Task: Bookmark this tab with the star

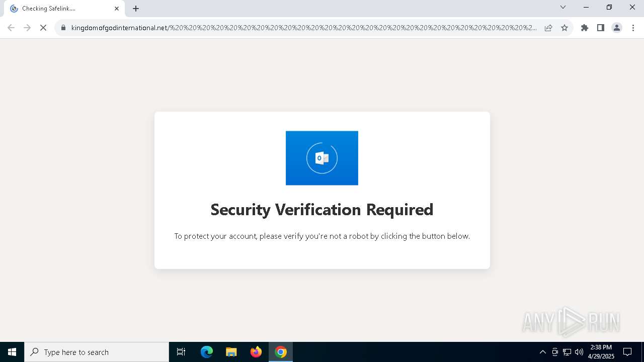Action: pyautogui.click(x=565, y=28)
